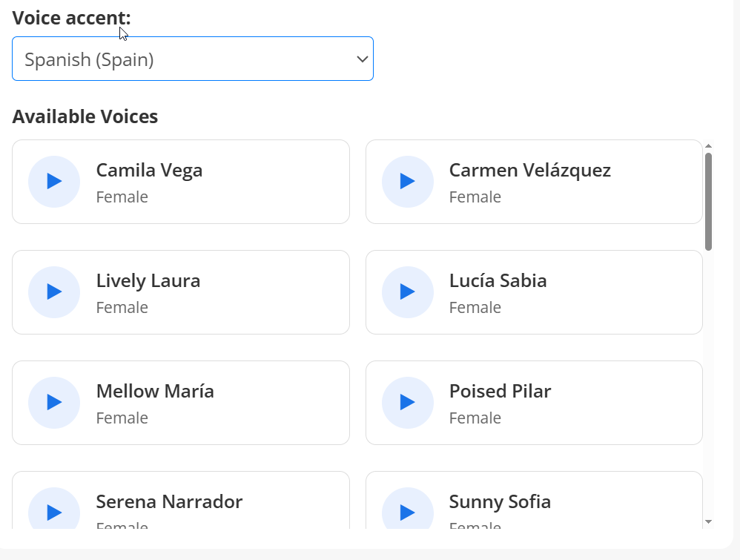Play Poised Pilar voice sample
The height and width of the screenshot is (560, 740).
pyautogui.click(x=407, y=403)
